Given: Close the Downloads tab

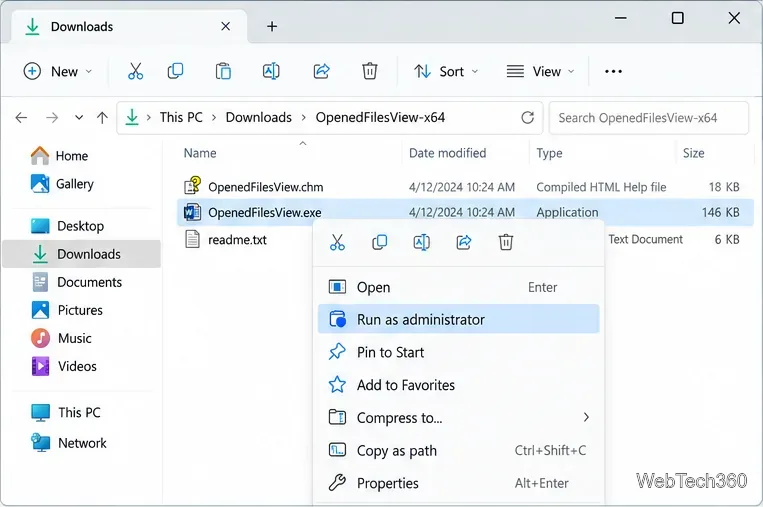Looking at the screenshot, I should tap(225, 26).
